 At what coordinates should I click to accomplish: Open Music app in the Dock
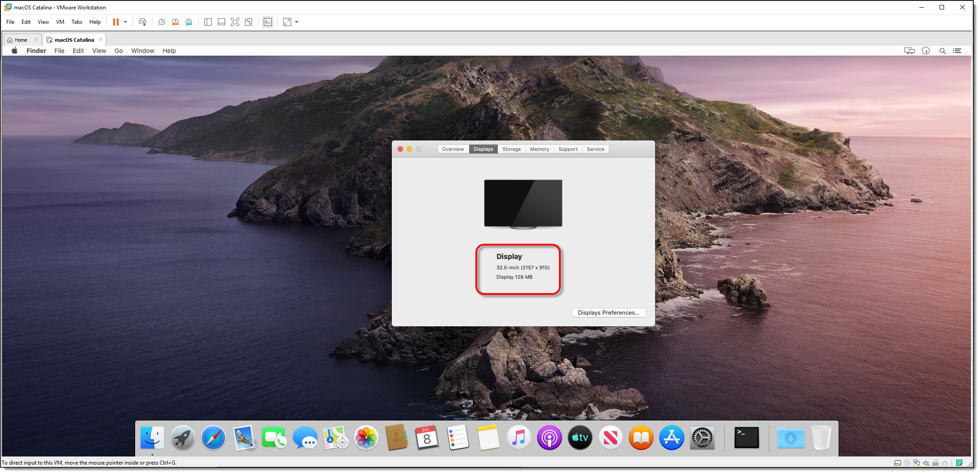519,438
